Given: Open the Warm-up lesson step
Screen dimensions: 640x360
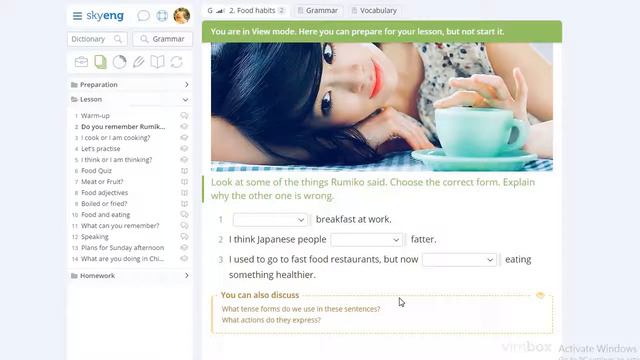Looking at the screenshot, I should pos(95,116).
